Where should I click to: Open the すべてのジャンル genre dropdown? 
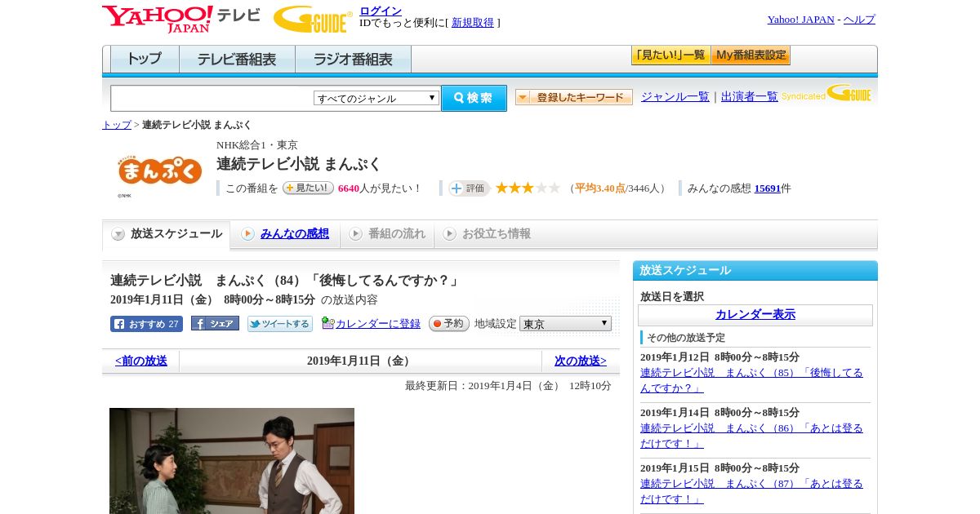[x=376, y=98]
